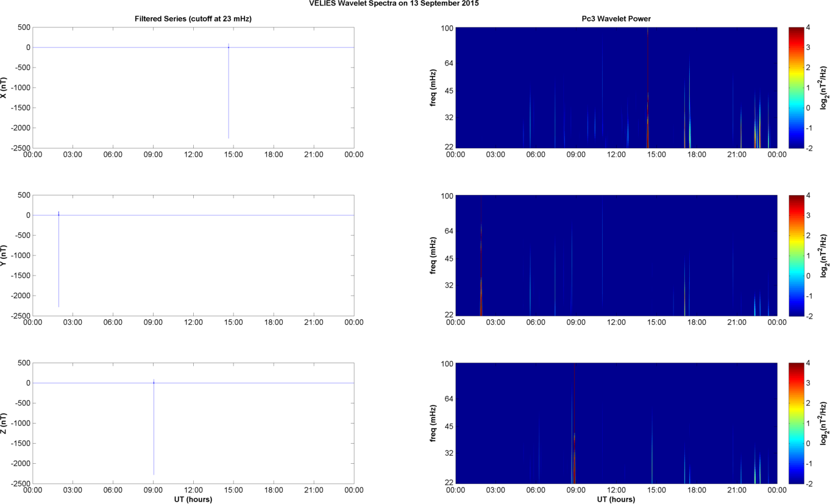Click the red power streak in the middle spectrogram
Screen dimensions: 830x504
point(481,268)
